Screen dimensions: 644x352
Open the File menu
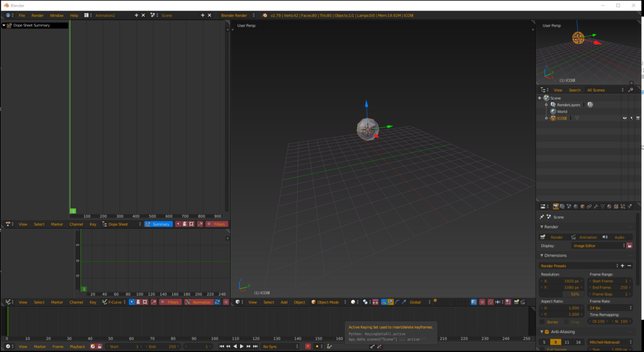tap(22, 15)
